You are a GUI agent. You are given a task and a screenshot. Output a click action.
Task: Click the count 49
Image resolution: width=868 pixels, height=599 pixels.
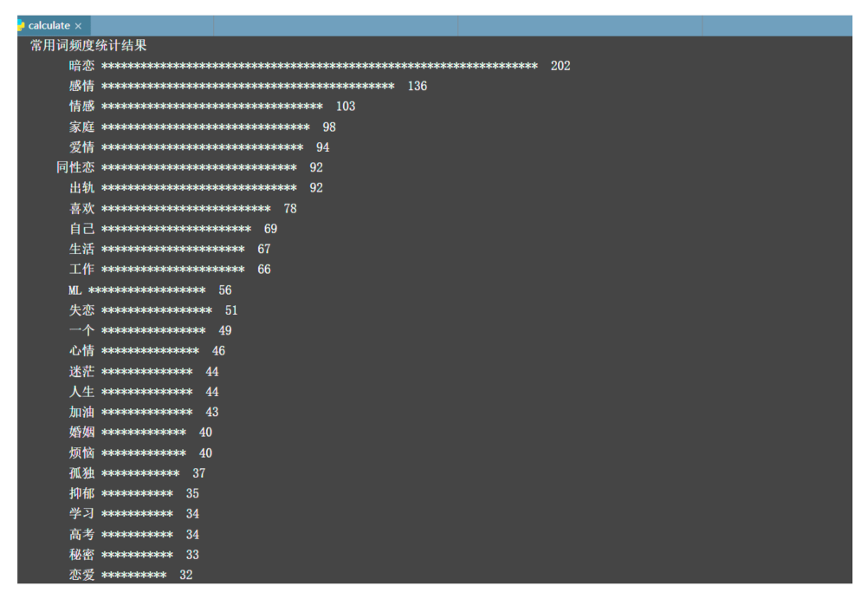(x=225, y=331)
